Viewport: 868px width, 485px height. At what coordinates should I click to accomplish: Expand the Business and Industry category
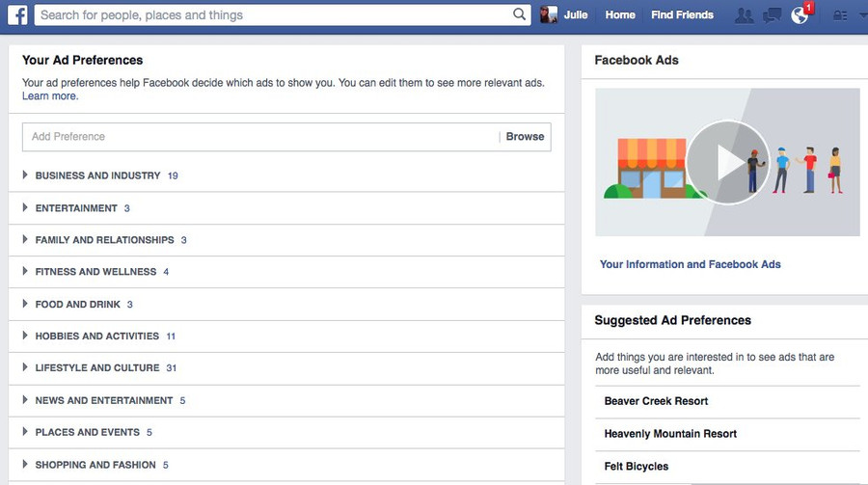(26, 175)
